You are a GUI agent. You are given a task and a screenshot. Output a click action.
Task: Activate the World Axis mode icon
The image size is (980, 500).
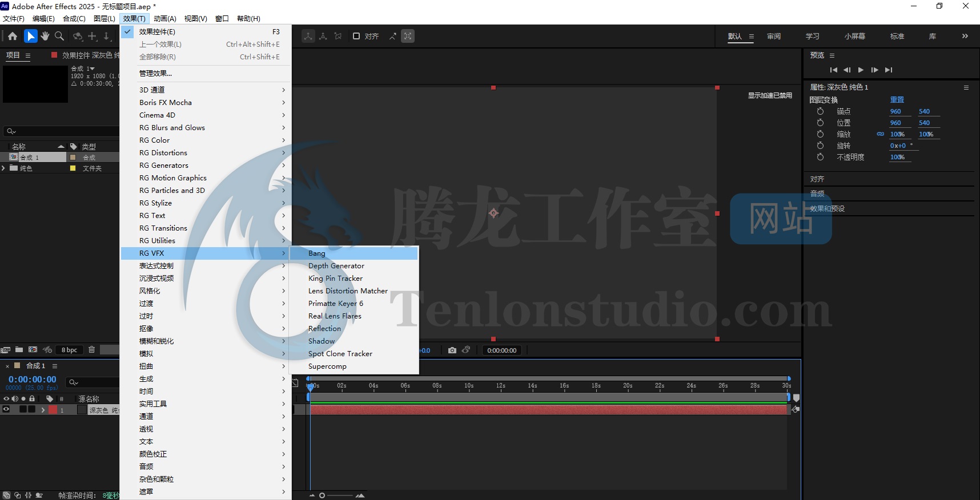(323, 36)
